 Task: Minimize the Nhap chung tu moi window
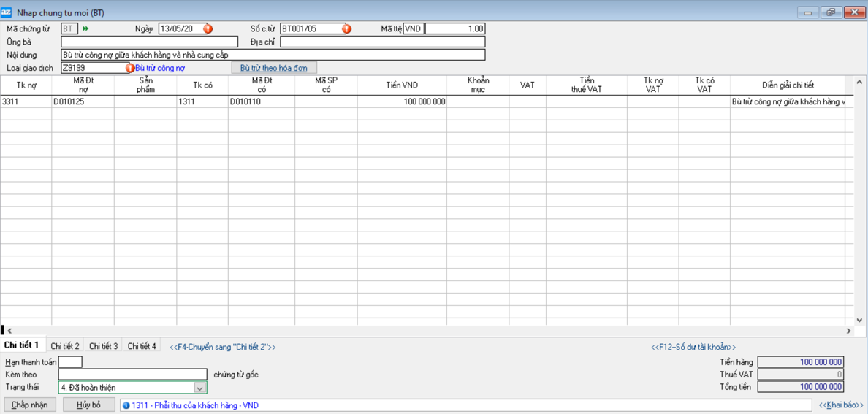click(807, 12)
